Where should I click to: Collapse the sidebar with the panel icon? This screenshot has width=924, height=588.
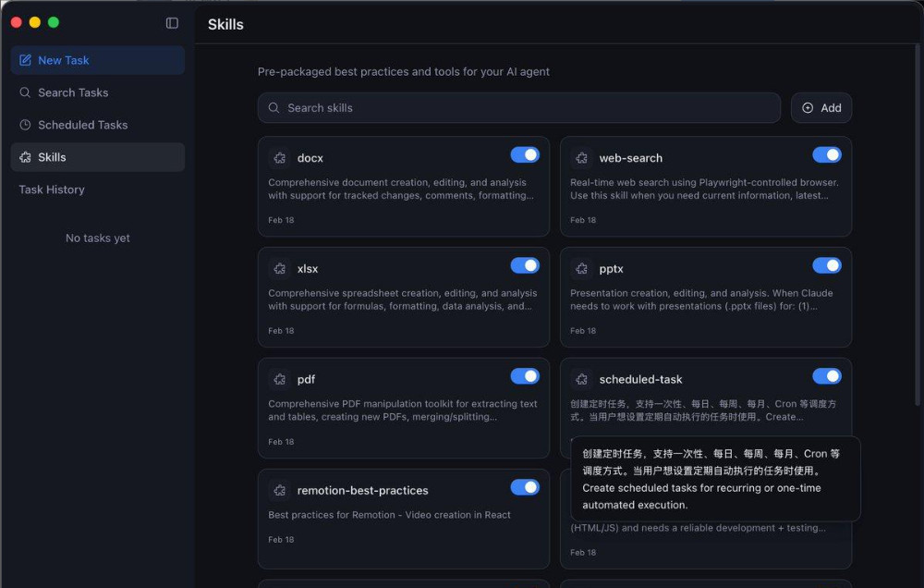point(172,23)
